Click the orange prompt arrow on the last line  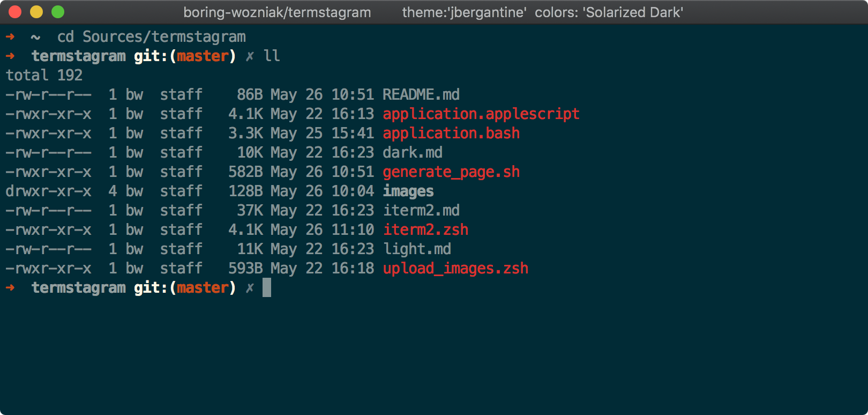point(10,288)
